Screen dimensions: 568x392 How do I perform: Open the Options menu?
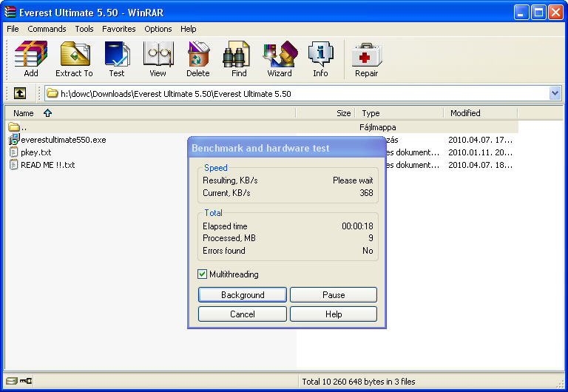(158, 29)
